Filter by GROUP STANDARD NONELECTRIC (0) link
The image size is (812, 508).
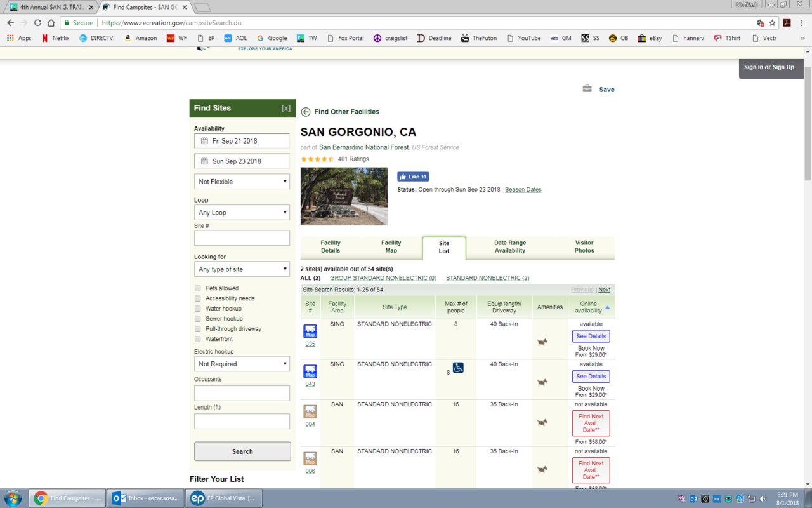pos(383,278)
